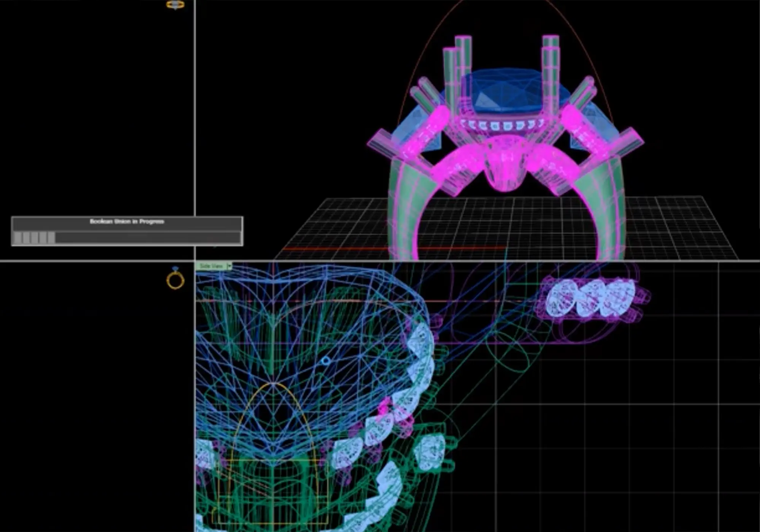Click the Boolean Union progress bar

tap(127, 238)
